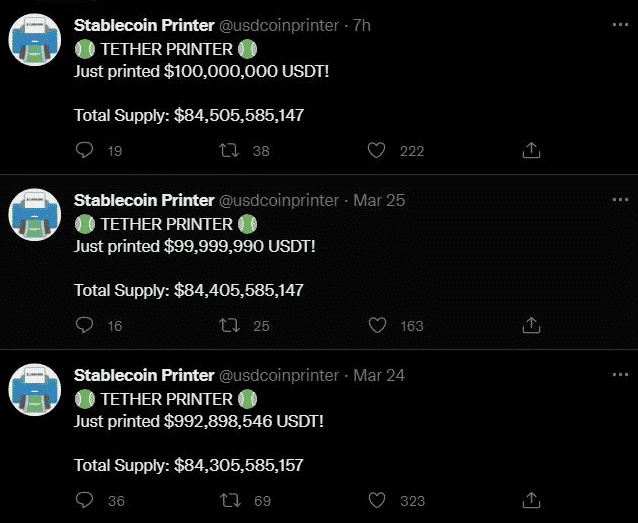The height and width of the screenshot is (523, 638).
Task: Click the printer avatar on the top tweet
Action: click(37, 46)
